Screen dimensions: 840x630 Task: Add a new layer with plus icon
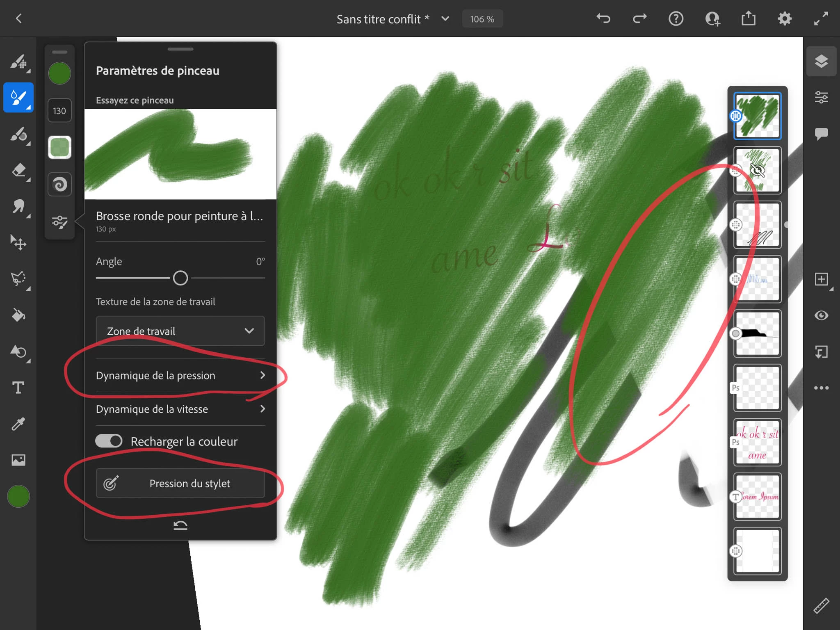click(x=821, y=279)
